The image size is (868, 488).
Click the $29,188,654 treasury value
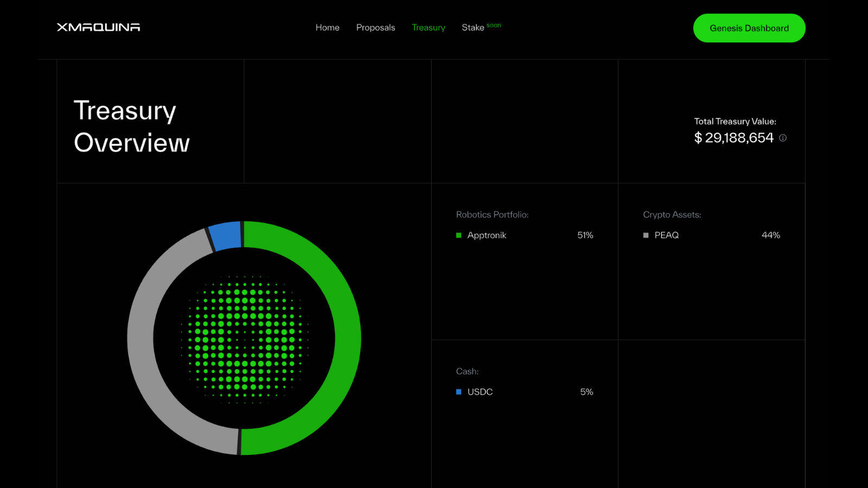click(x=733, y=137)
